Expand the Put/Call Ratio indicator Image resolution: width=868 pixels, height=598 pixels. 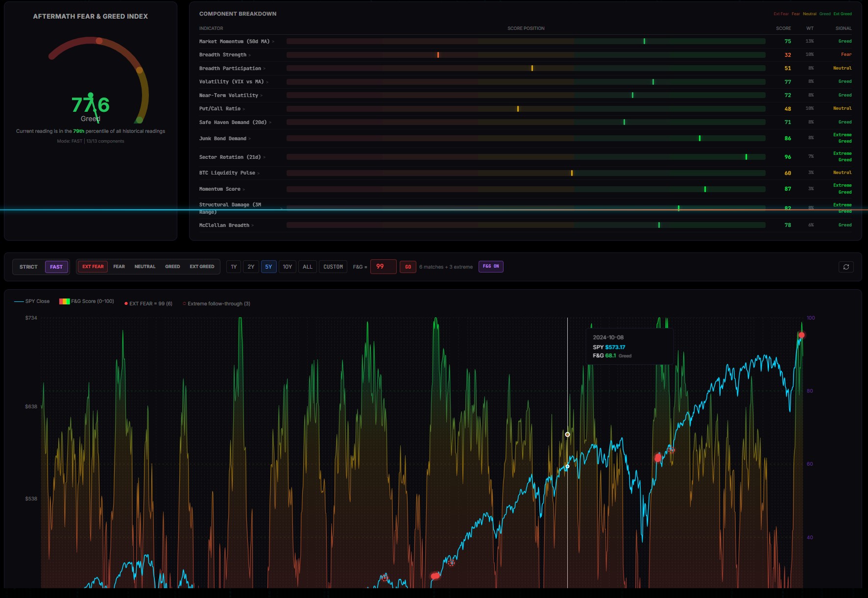pos(244,109)
